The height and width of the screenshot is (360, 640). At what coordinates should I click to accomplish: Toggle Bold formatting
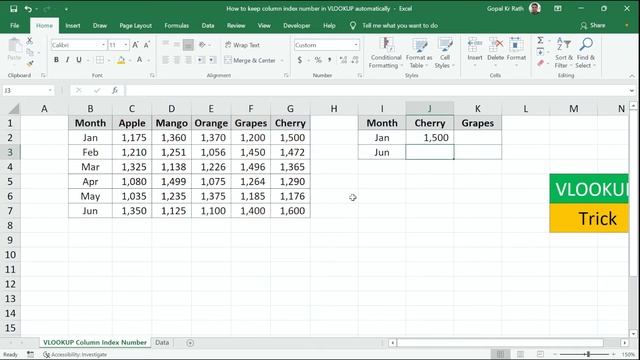coord(56,60)
